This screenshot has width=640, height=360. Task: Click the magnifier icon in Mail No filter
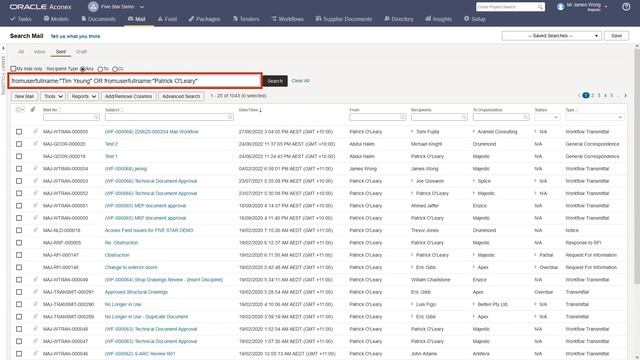(x=96, y=117)
